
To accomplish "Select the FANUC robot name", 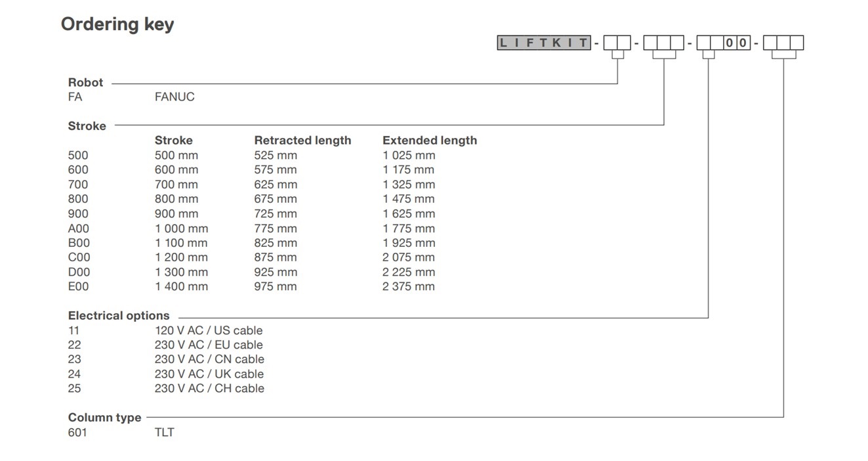I will tap(175, 97).
